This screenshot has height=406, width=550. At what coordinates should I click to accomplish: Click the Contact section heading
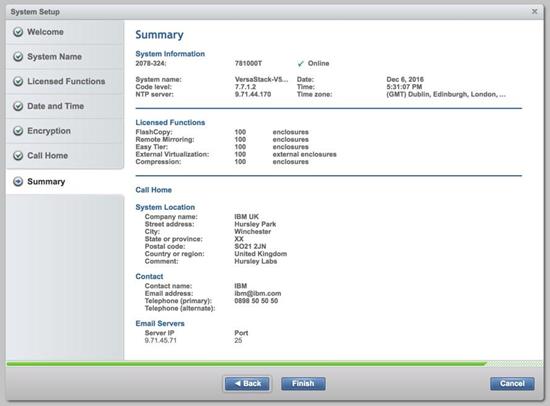(x=149, y=277)
